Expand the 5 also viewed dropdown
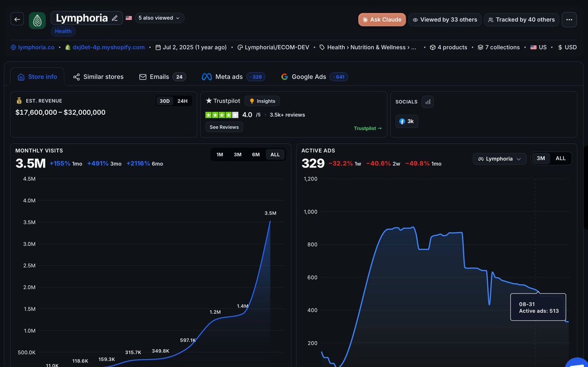Screen dimensions: 588x367 tap(159, 18)
